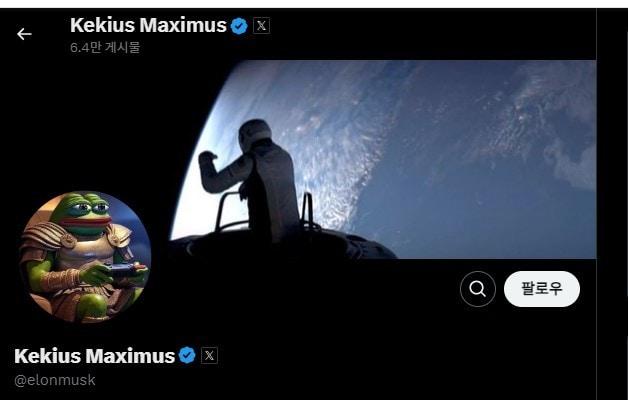Open the Pepe frog profile avatar

pos(85,257)
